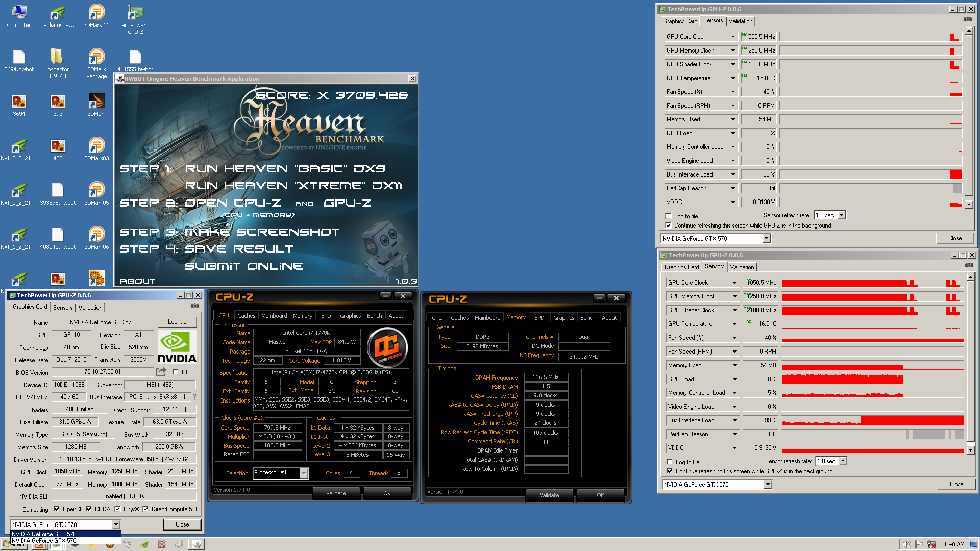Click GPU Core Clock graph in bottom GPU-Z
980x551 pixels.
click(872, 283)
